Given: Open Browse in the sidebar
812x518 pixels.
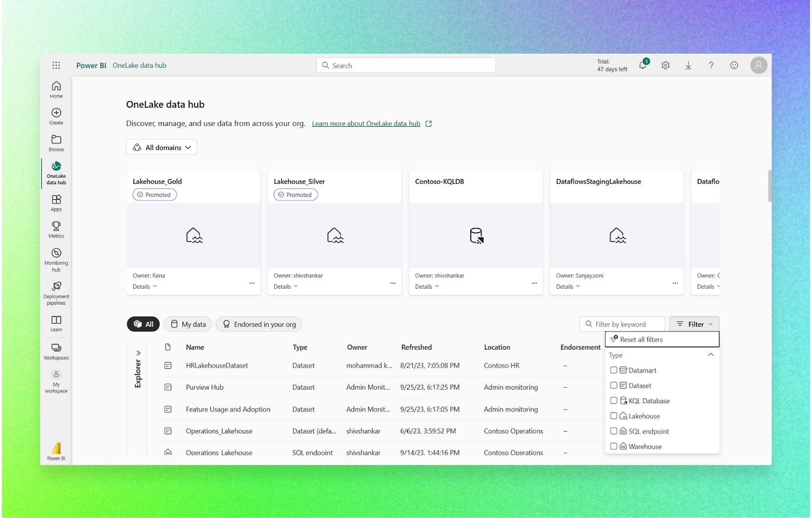Looking at the screenshot, I should [56, 143].
